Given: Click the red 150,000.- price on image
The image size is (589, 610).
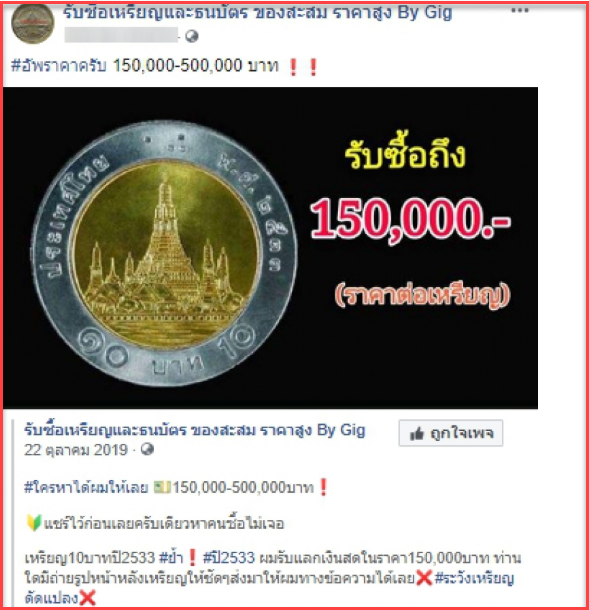Looking at the screenshot, I should 410,219.
